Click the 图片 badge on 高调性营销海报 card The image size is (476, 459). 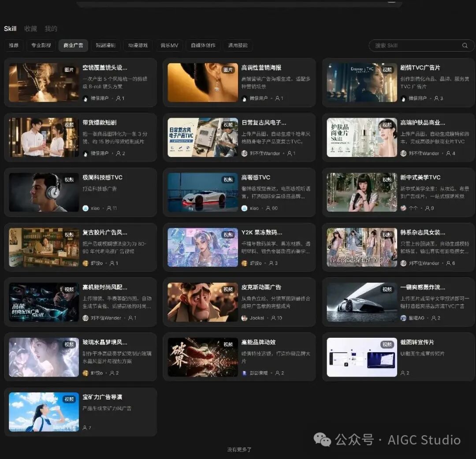click(228, 70)
